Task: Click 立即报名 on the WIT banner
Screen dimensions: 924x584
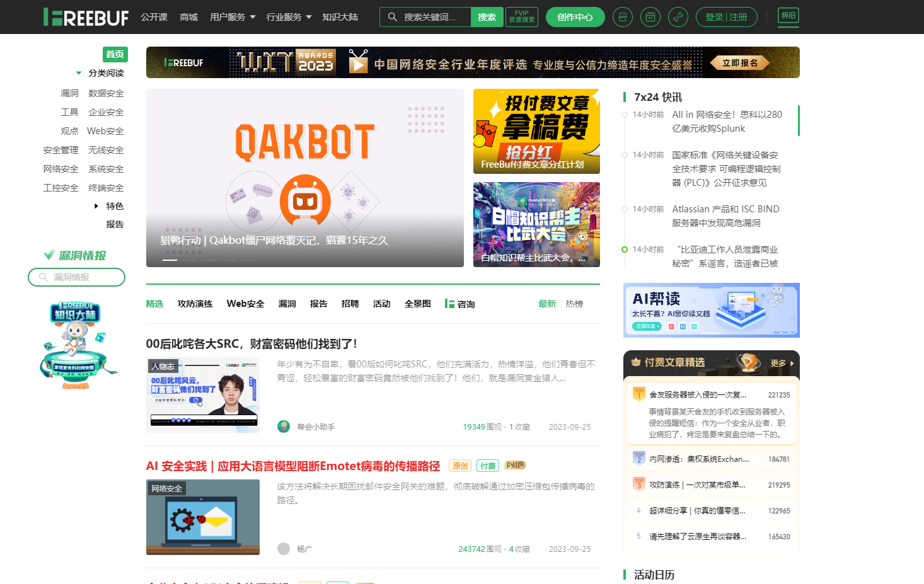Action: click(x=740, y=63)
